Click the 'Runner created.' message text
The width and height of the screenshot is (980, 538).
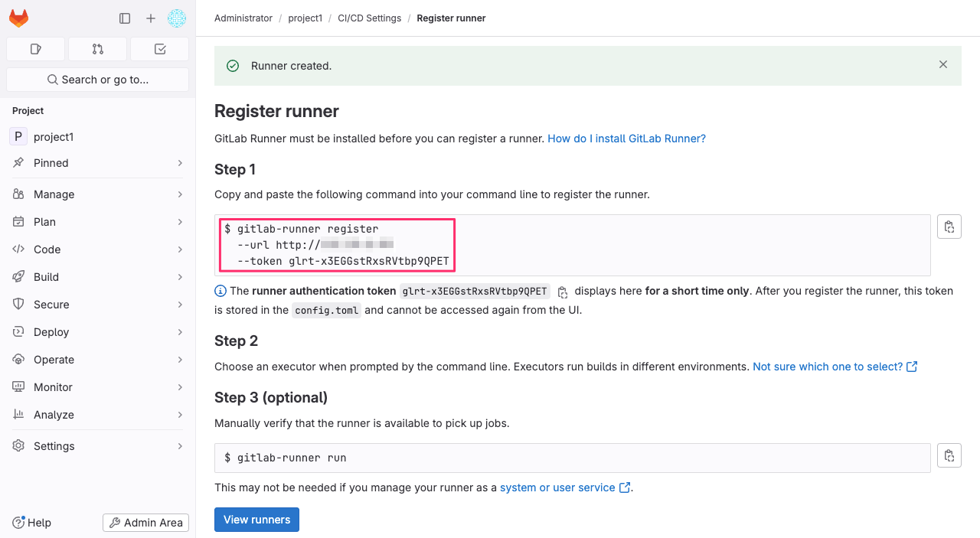291,66
